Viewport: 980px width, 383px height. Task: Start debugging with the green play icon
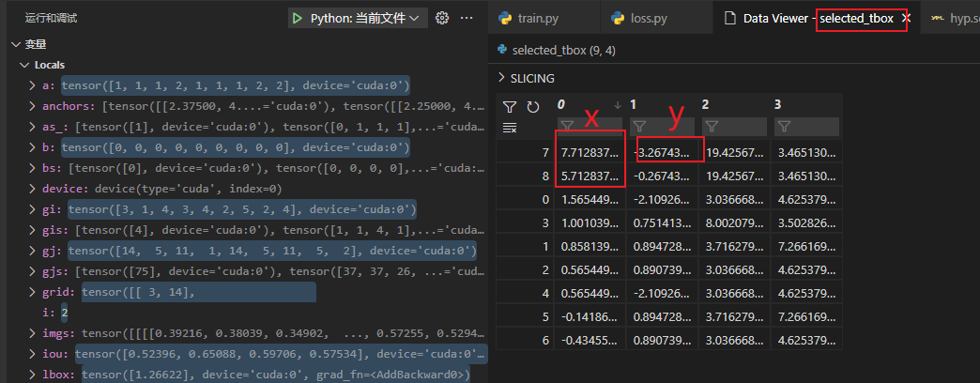pyautogui.click(x=298, y=18)
